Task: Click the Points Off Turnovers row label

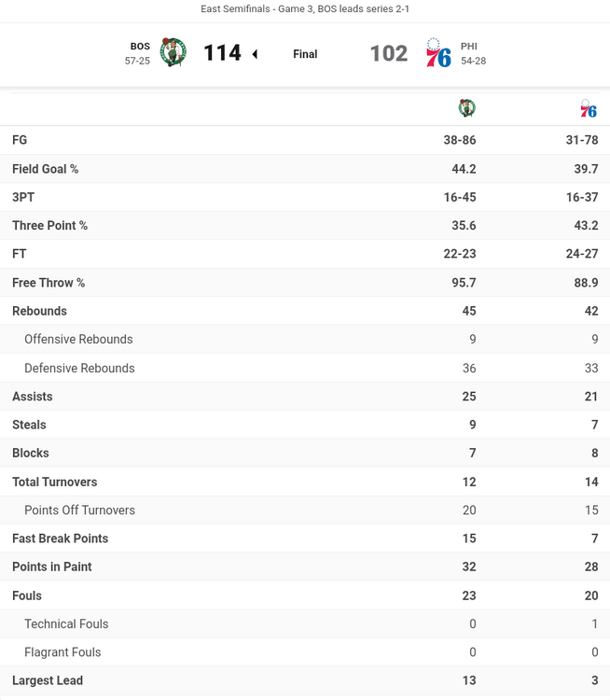Action: [x=79, y=511]
